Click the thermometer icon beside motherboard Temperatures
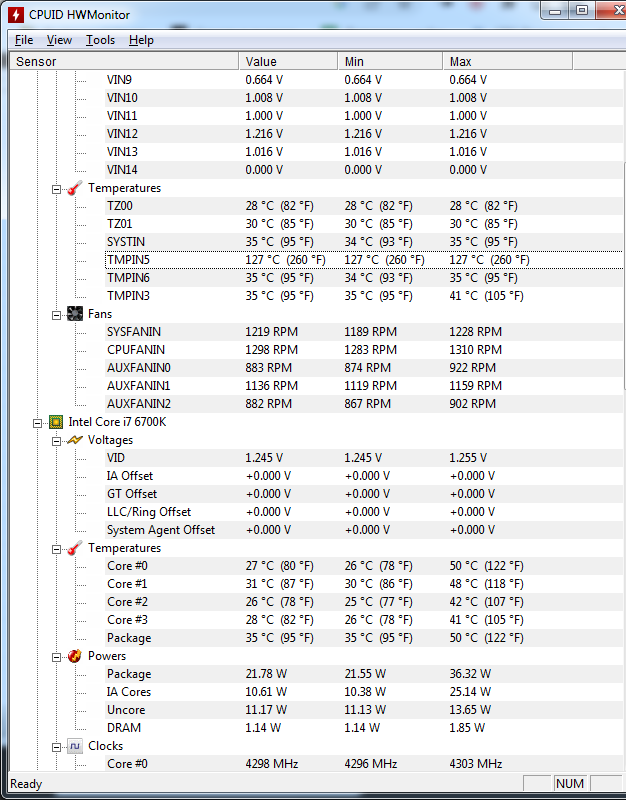The width and height of the screenshot is (626, 800). click(74, 188)
